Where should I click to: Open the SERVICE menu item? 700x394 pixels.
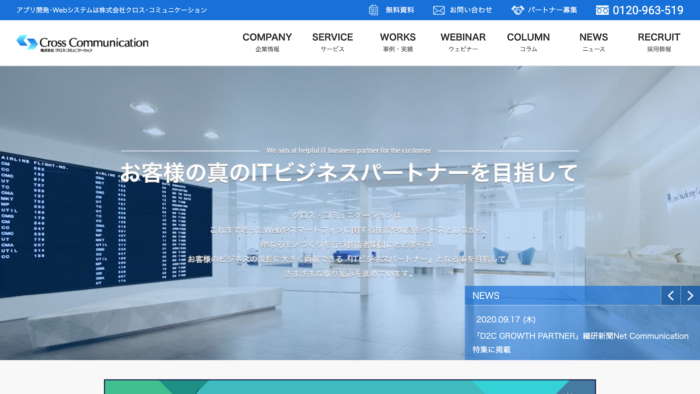coord(332,43)
